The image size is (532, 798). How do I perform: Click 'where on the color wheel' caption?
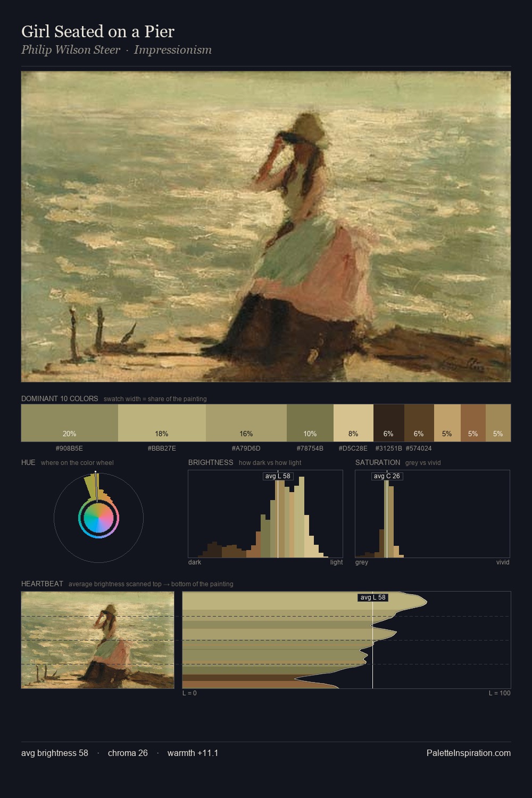point(77,463)
